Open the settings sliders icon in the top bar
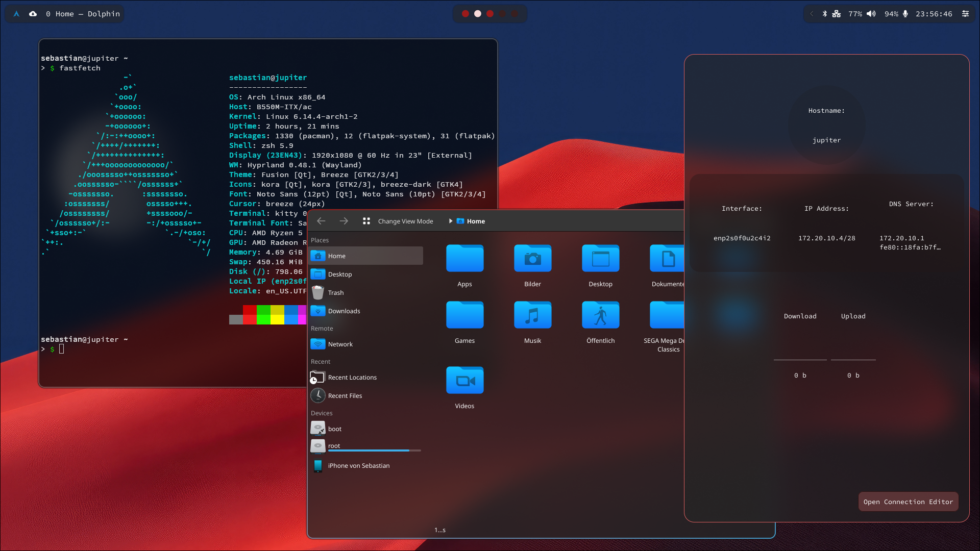This screenshot has height=551, width=980. [965, 14]
